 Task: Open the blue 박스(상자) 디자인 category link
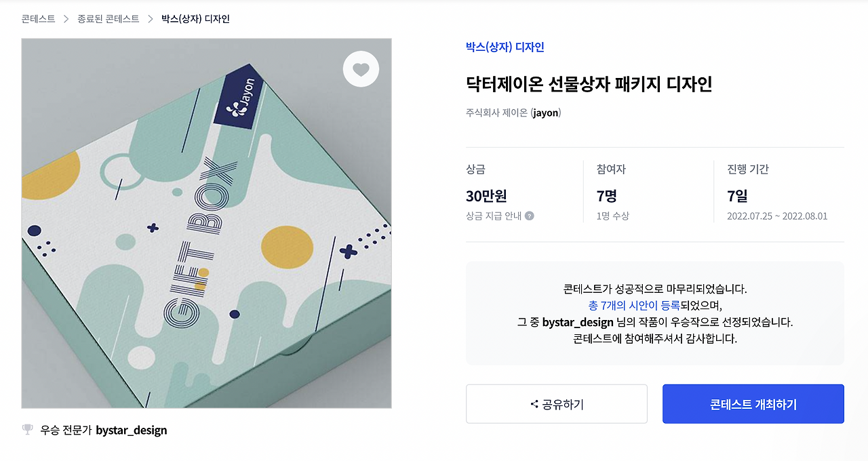[504, 46]
